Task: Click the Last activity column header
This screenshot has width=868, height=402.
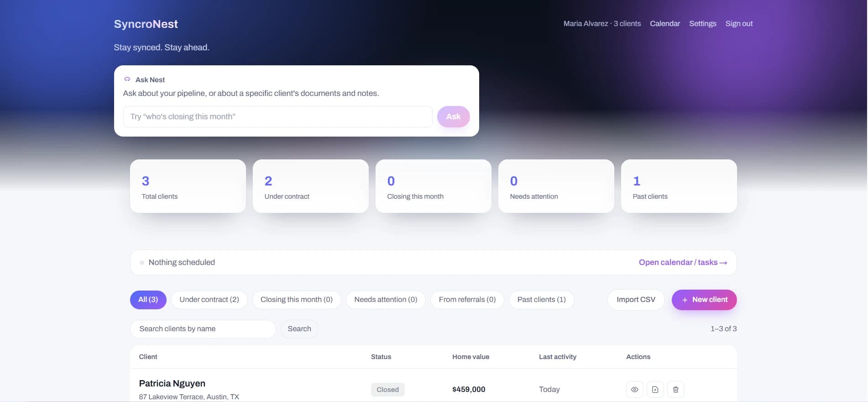Action: (557, 357)
